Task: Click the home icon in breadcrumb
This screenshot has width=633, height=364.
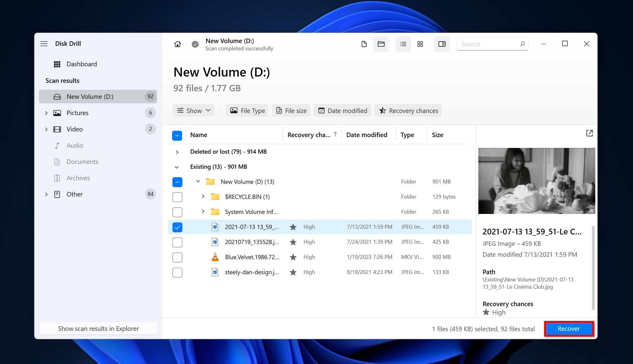Action: [177, 43]
